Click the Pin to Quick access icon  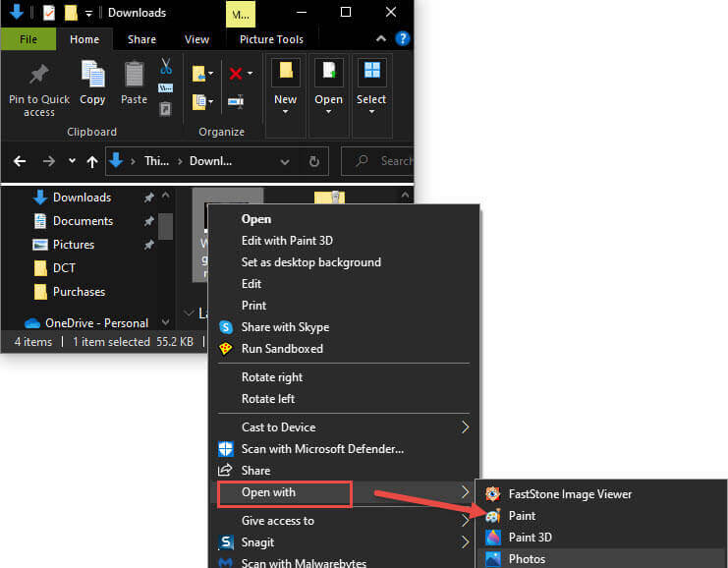click(39, 75)
